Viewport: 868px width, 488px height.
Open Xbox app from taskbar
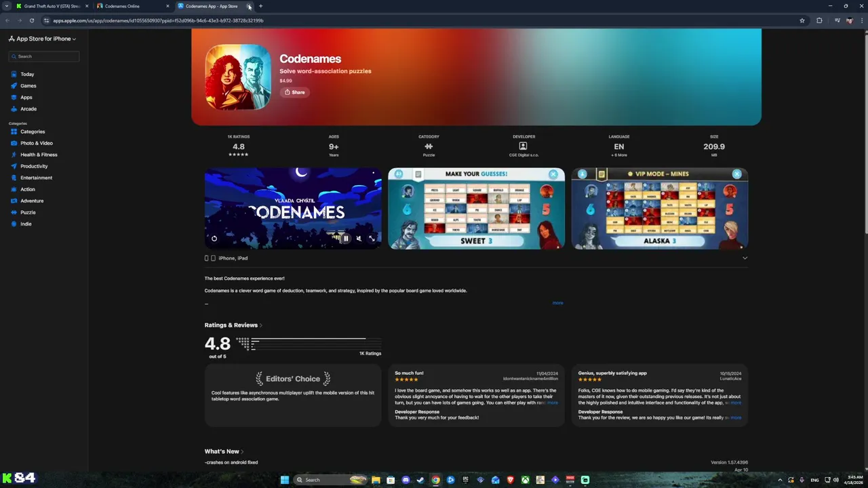tap(525, 480)
